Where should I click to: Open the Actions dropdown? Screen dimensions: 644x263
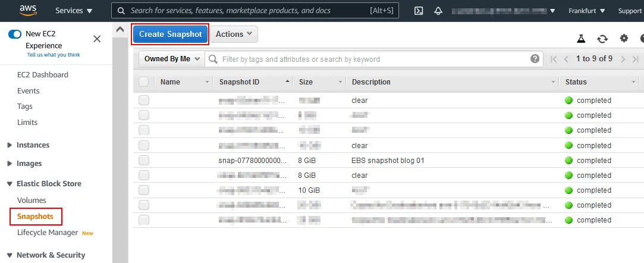click(x=233, y=35)
